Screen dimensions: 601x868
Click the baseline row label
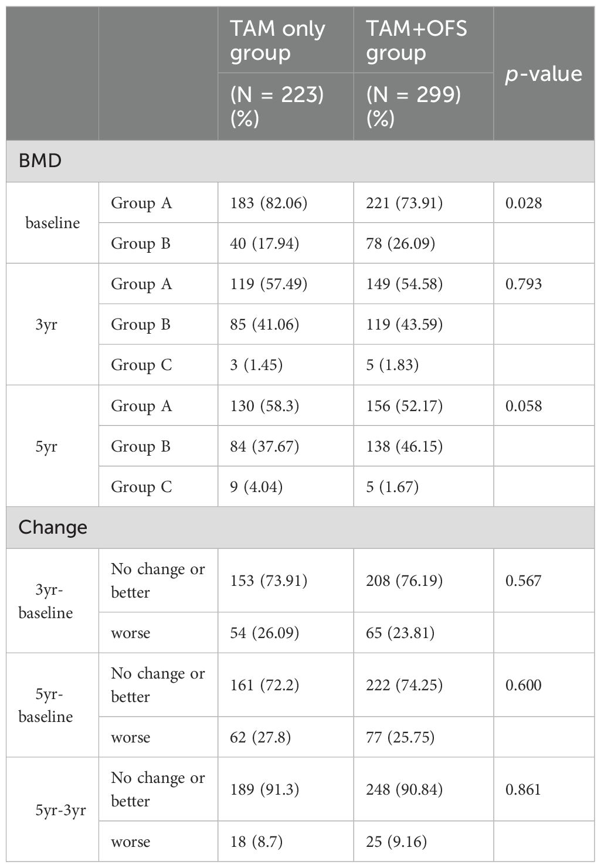pos(52,223)
